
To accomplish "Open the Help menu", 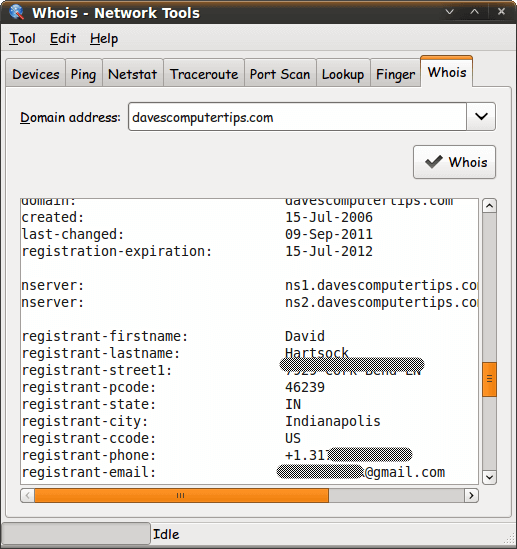I will [104, 39].
